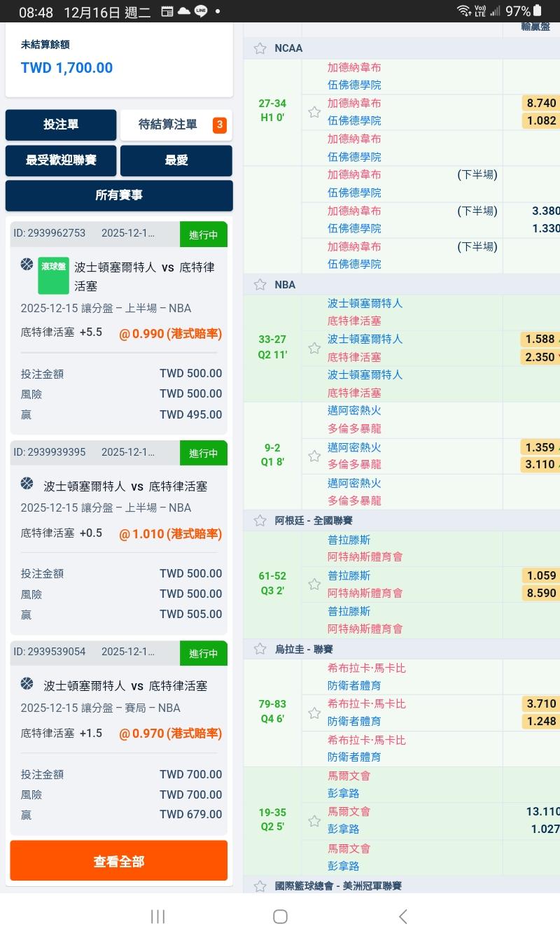
Task: Star the 普拉滕斯 vs 阿特納斯體育會 match
Action: 314,584
